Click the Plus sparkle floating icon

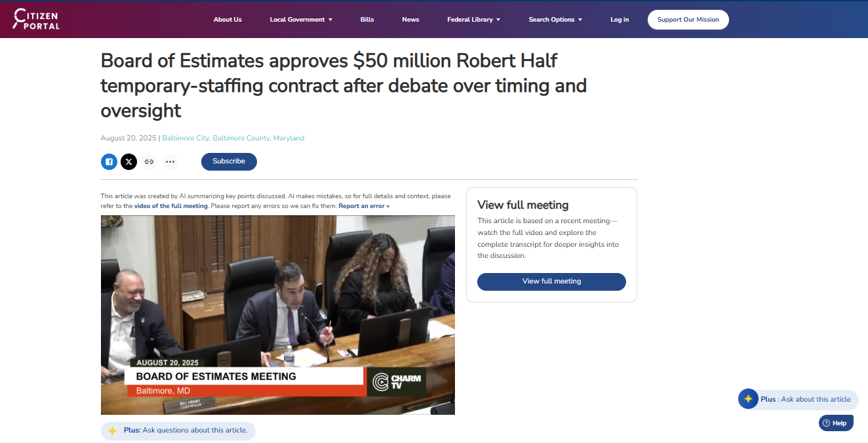tap(748, 399)
